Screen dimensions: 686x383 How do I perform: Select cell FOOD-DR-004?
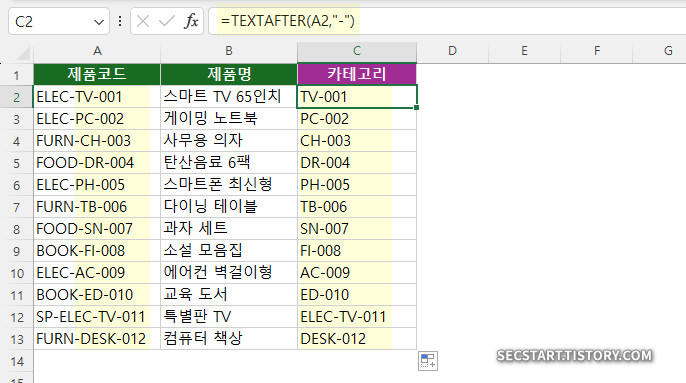97,163
